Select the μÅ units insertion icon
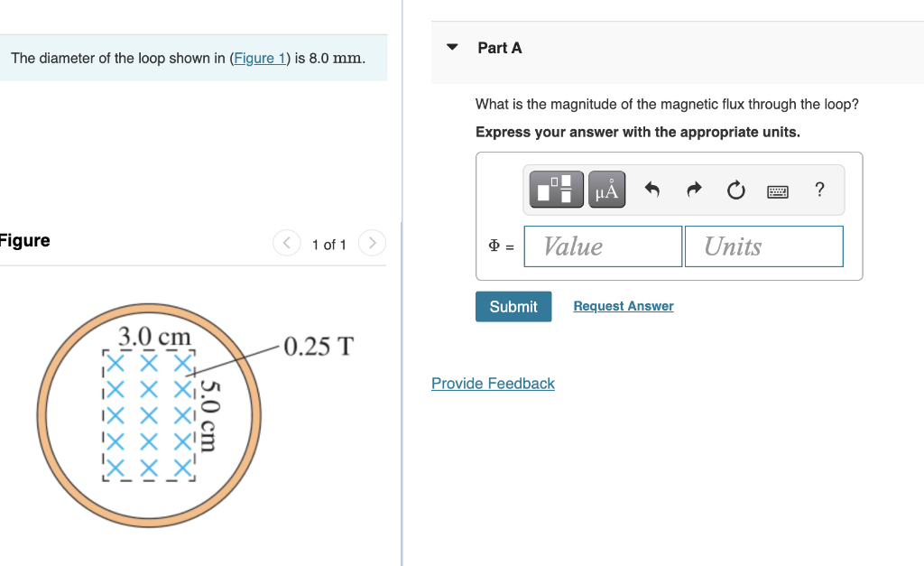This screenshot has width=924, height=566. pyautogui.click(x=605, y=190)
